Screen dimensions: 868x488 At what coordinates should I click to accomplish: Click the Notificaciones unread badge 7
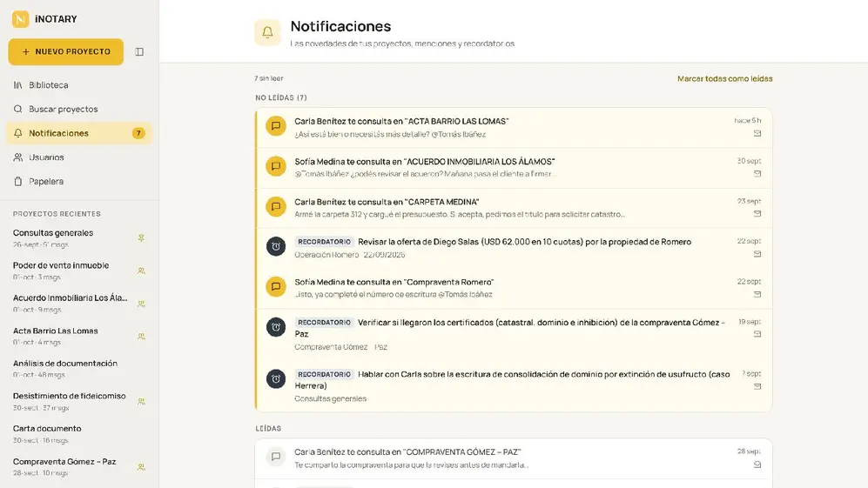point(138,133)
